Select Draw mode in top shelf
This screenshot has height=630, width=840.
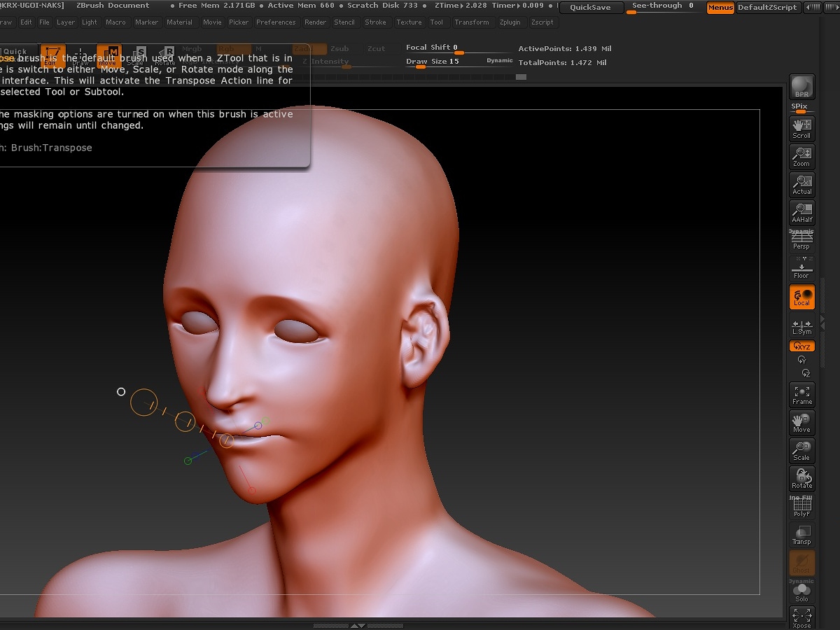(80, 55)
